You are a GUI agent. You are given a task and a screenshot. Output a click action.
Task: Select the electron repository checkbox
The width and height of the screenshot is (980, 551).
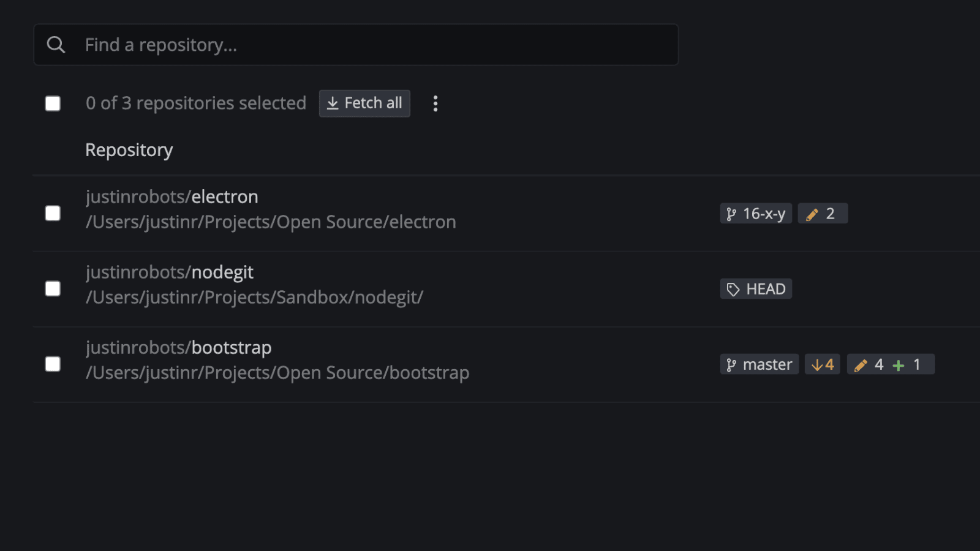tap(53, 213)
